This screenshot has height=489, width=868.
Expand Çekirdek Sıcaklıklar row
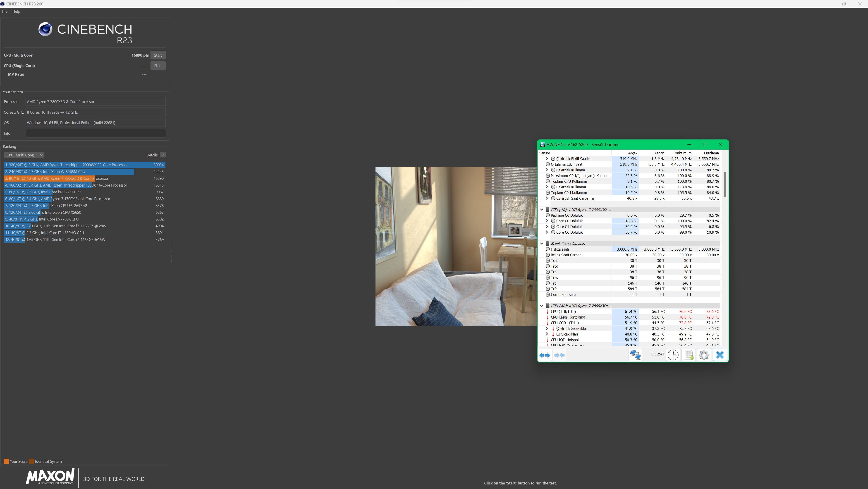point(547,328)
